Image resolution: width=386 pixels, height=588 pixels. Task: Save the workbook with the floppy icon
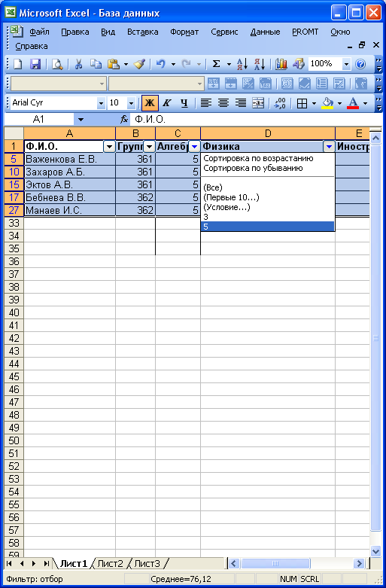(x=35, y=65)
